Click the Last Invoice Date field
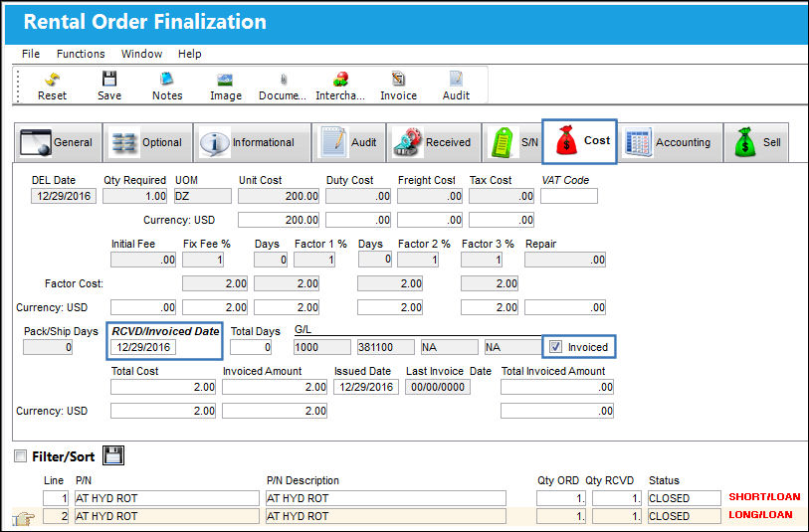 438,387
